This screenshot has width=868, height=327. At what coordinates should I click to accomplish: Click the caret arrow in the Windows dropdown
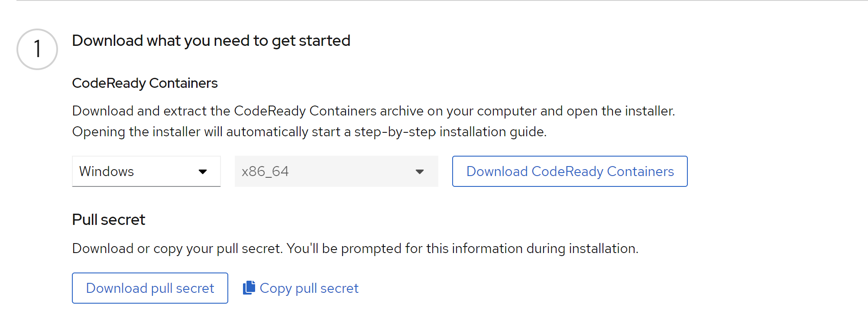click(203, 172)
